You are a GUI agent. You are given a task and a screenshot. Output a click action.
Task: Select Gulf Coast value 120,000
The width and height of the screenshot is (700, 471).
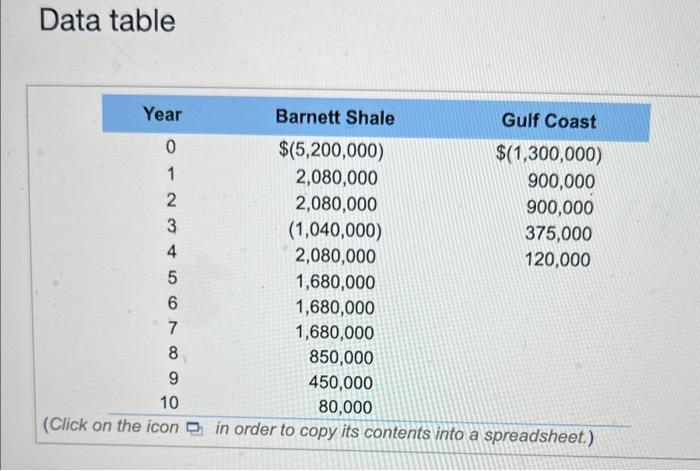click(x=558, y=259)
